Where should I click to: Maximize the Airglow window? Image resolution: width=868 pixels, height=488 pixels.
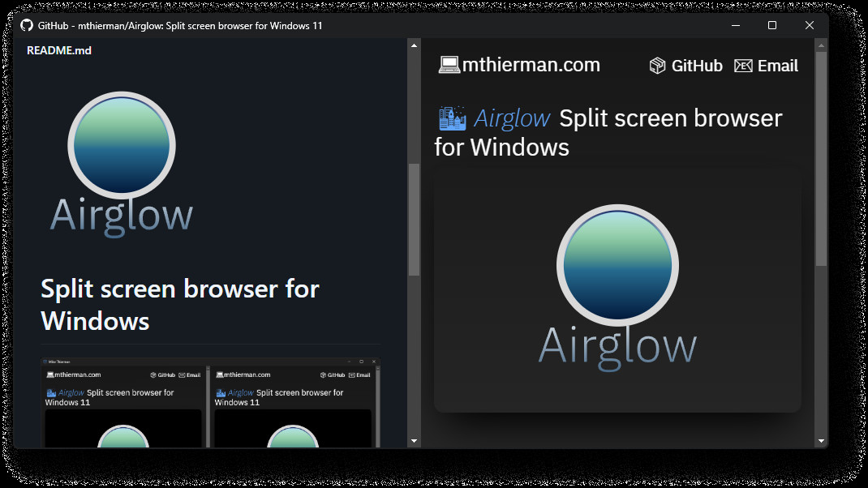[x=772, y=25]
